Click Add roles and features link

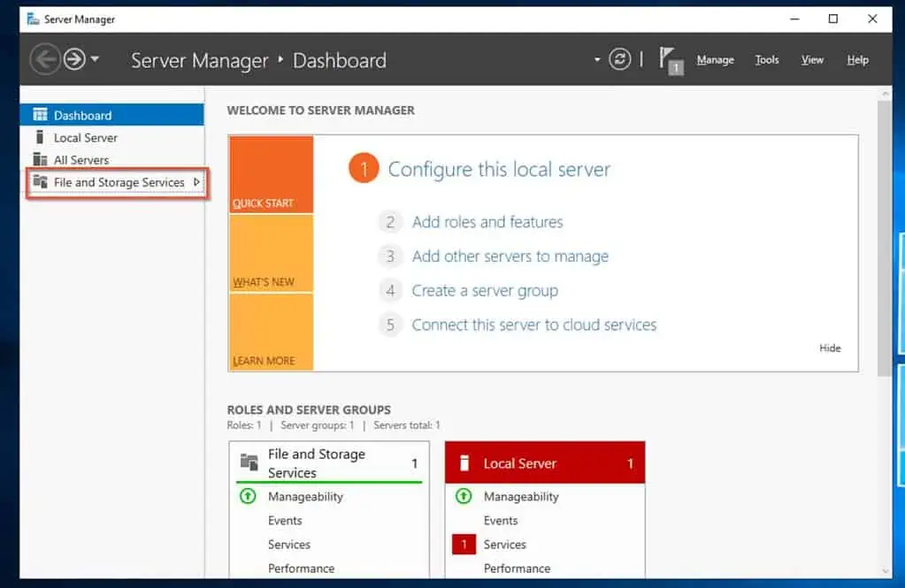[x=487, y=222]
